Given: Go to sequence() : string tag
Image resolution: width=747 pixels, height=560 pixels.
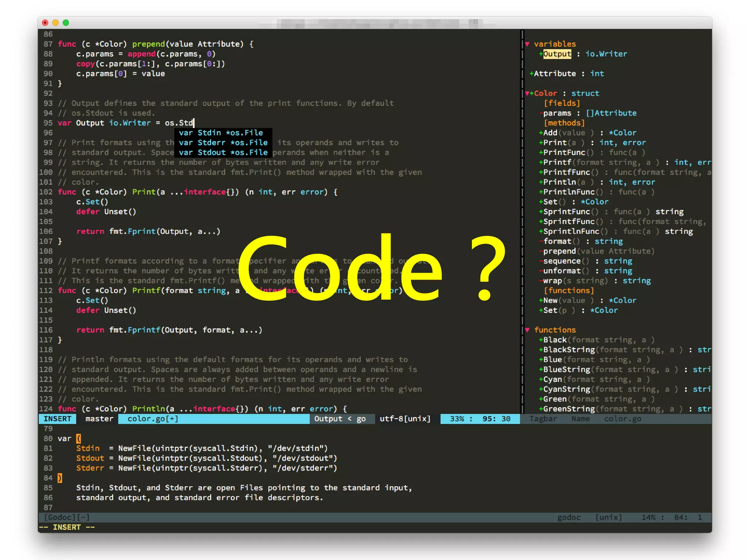Looking at the screenshot, I should (586, 261).
